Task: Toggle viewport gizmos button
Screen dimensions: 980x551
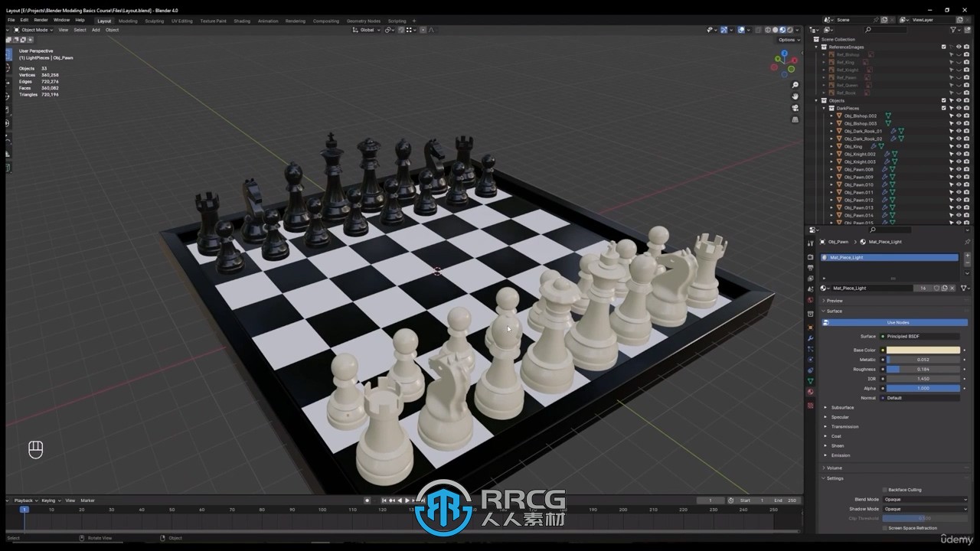Action: (x=724, y=30)
